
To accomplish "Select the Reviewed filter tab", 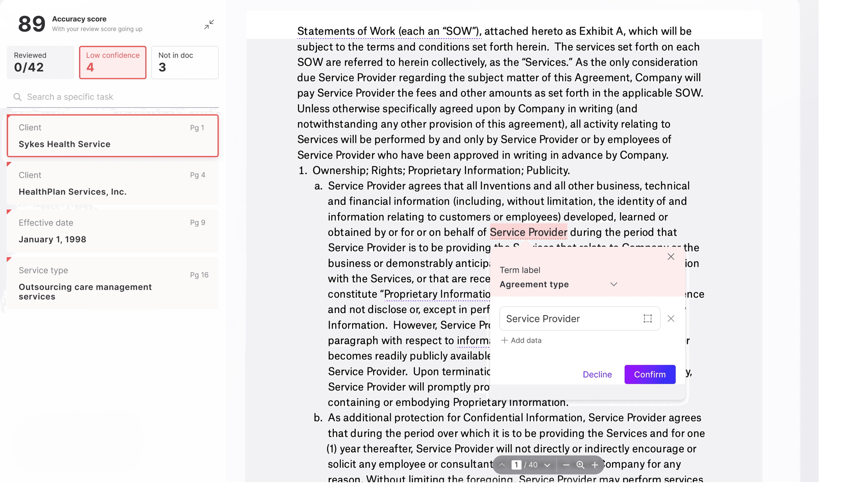I will click(41, 63).
